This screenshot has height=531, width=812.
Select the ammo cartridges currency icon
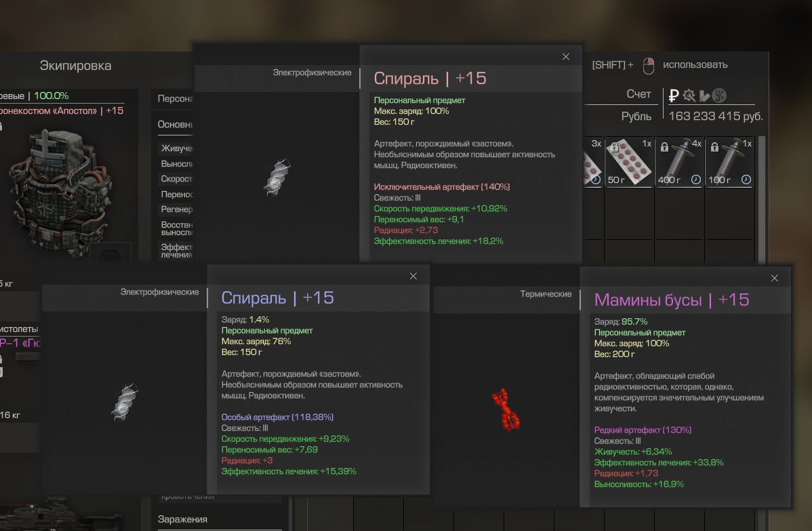click(704, 95)
